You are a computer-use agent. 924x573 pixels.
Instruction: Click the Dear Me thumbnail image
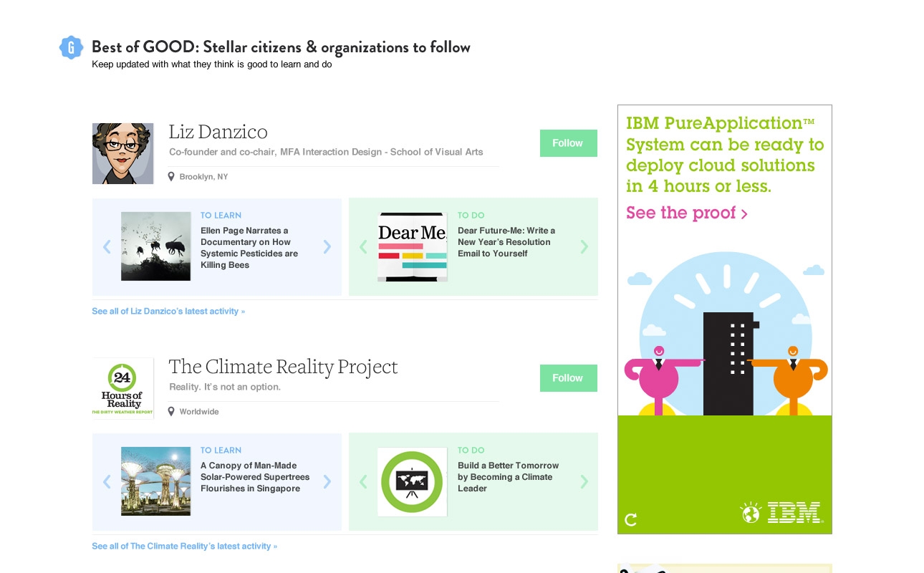412,246
